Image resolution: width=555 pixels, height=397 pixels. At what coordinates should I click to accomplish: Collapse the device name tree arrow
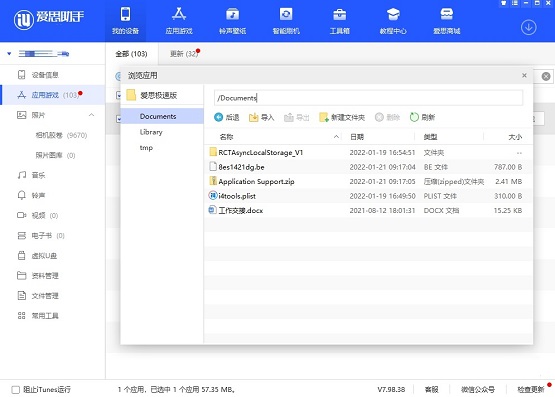[x=9, y=54]
